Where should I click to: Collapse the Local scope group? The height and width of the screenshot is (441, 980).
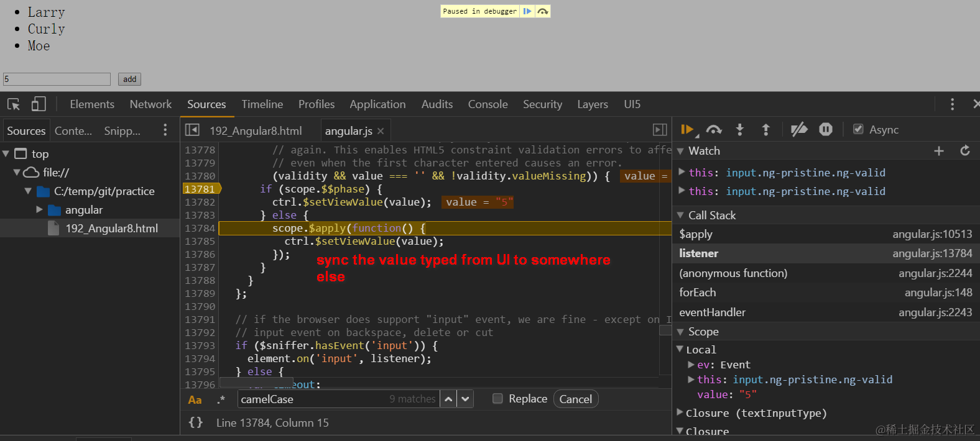[680, 349]
